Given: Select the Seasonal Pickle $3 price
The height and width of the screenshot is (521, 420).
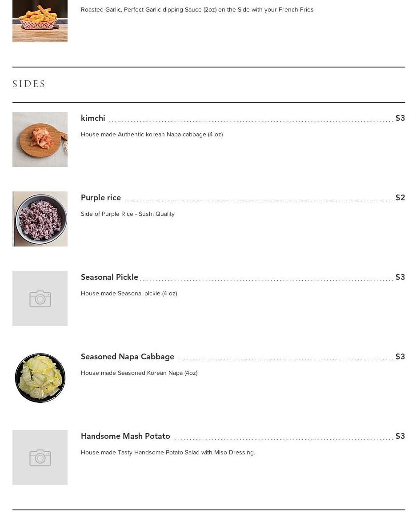Looking at the screenshot, I should pyautogui.click(x=400, y=277).
